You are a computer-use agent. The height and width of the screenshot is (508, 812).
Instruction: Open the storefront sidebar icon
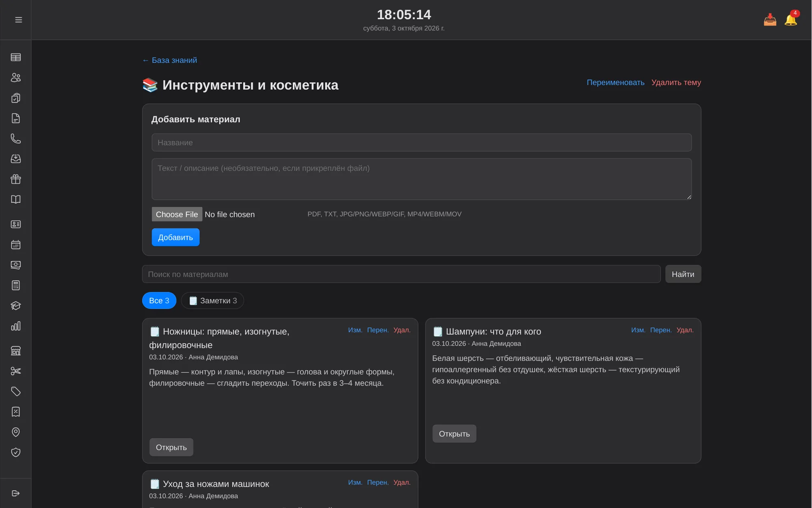pos(16,351)
